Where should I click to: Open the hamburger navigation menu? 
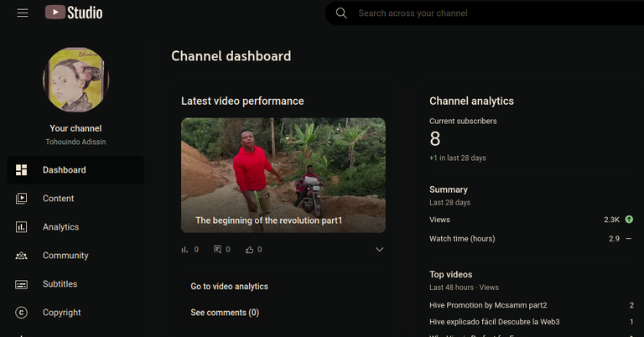pos(23,13)
